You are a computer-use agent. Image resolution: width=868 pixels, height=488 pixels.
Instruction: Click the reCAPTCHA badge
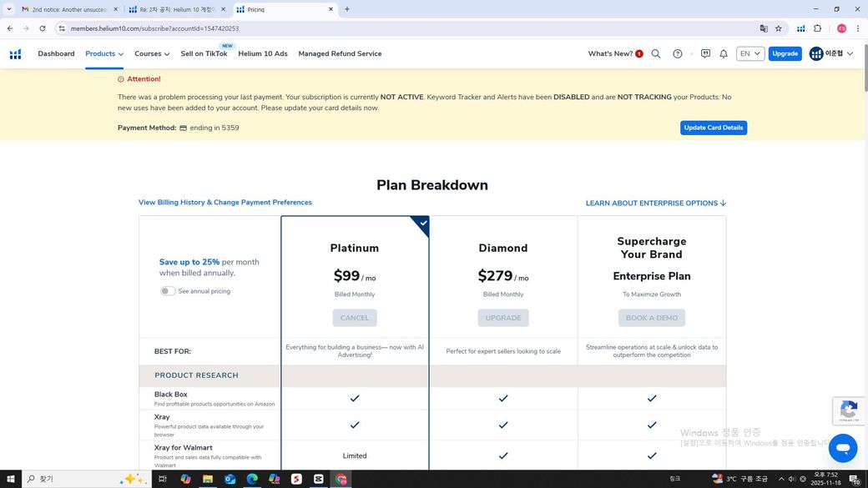(849, 411)
